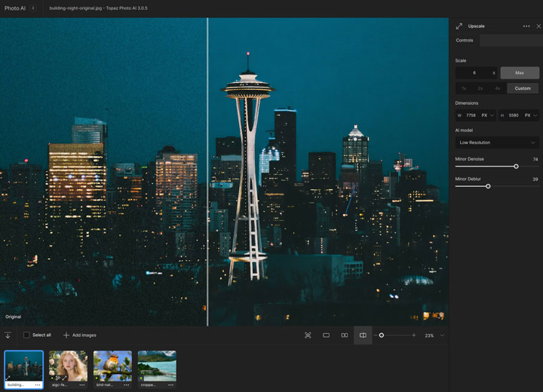Close the Upscale panel
The height and width of the screenshot is (392, 543).
[538, 26]
